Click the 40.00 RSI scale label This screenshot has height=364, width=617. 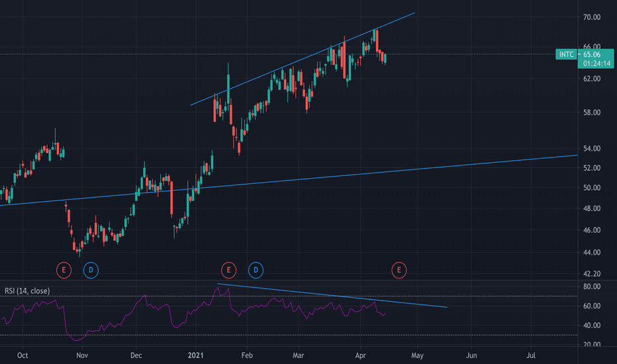coord(592,326)
